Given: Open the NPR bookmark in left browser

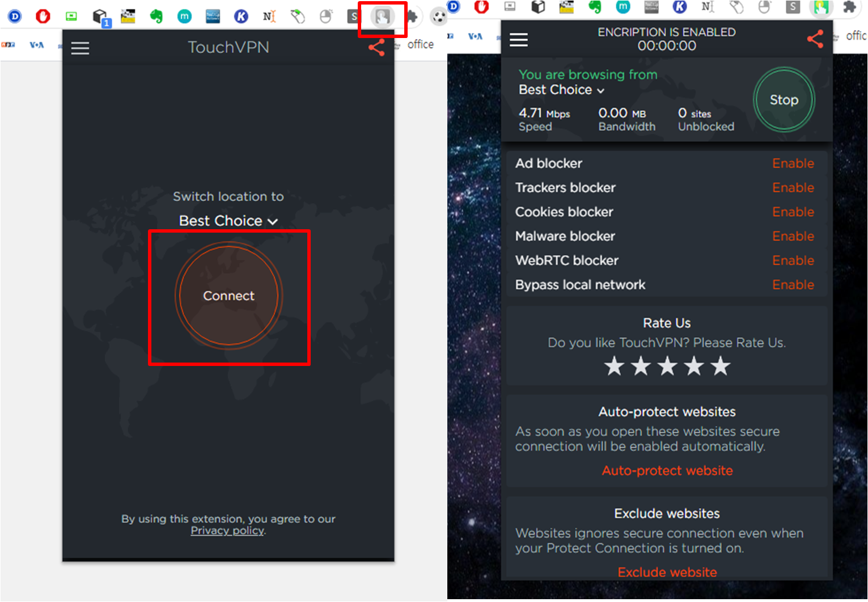Looking at the screenshot, I should click(8, 45).
